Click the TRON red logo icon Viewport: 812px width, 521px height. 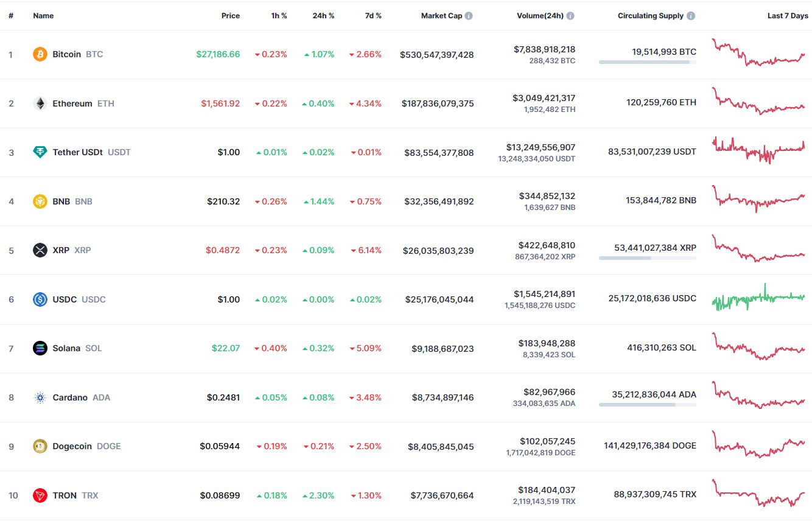pos(40,495)
